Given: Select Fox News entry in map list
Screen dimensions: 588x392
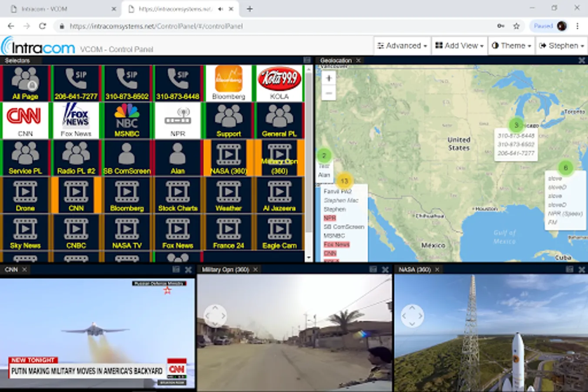Looking at the screenshot, I should click(336, 244).
